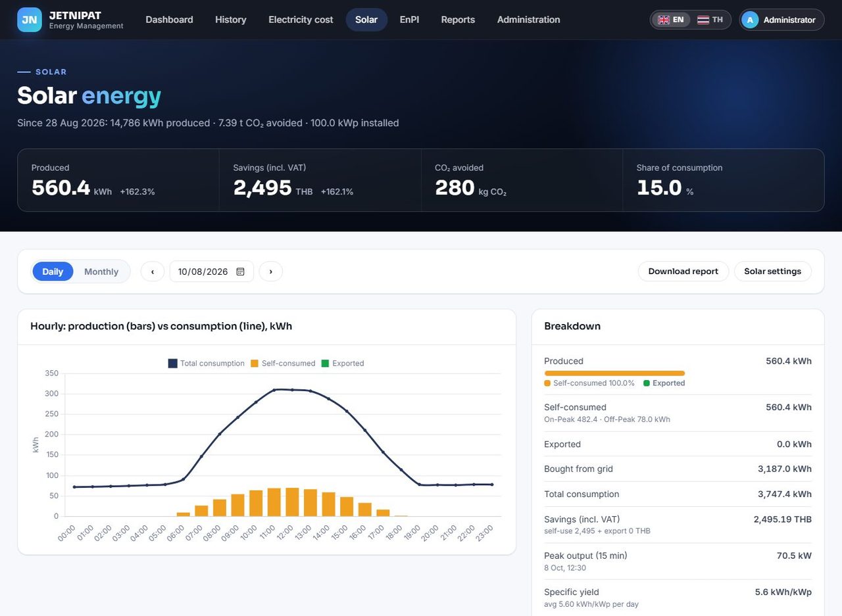This screenshot has width=842, height=616.
Task: Open the Administration menu
Action: pyautogui.click(x=529, y=20)
